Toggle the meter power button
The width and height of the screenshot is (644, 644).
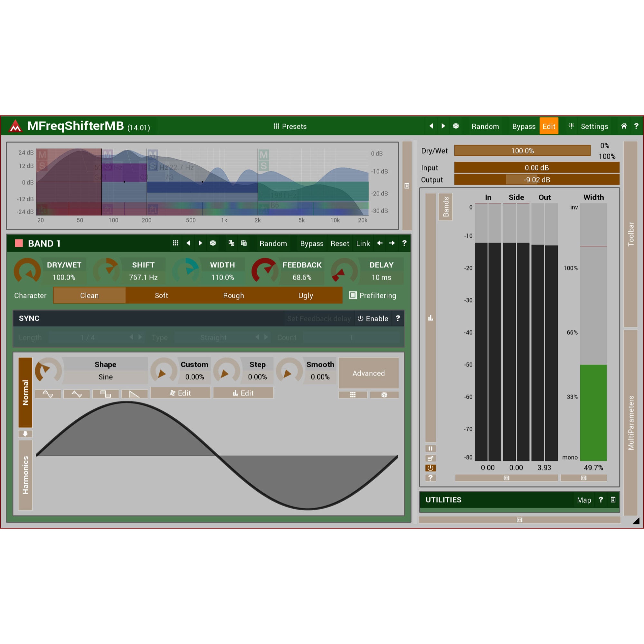coord(430,468)
